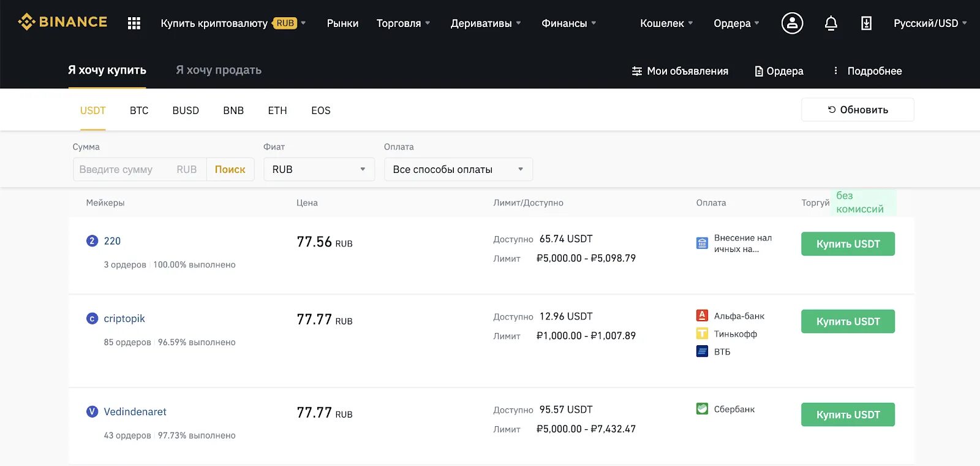
Task: Select the ETH tab
Action: pyautogui.click(x=277, y=110)
